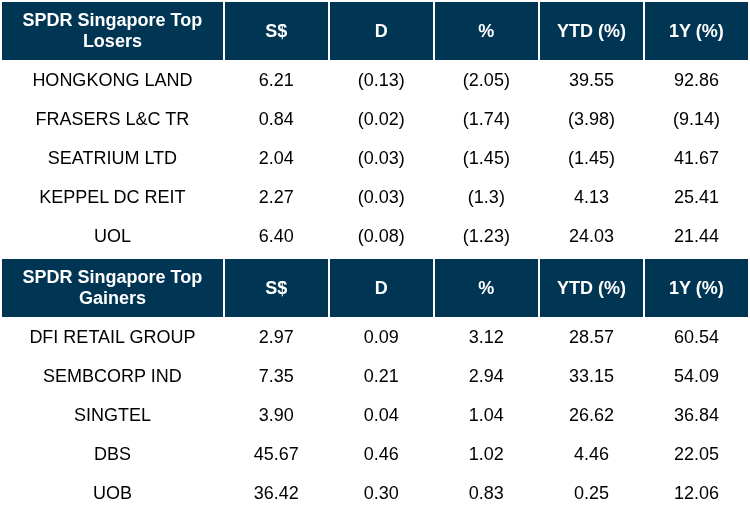Image resolution: width=750 pixels, height=514 pixels.
Task: Select the FRASERS L&C TR row label
Action: coord(112,119)
